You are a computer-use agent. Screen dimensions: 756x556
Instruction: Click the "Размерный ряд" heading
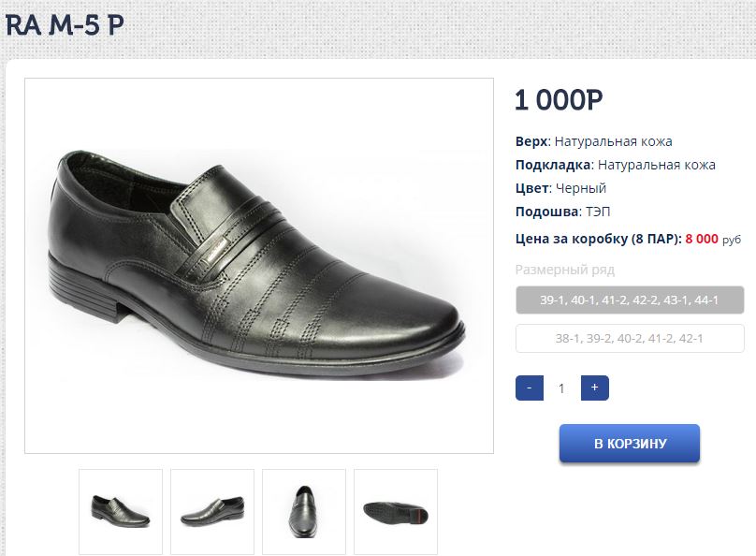[x=564, y=270]
